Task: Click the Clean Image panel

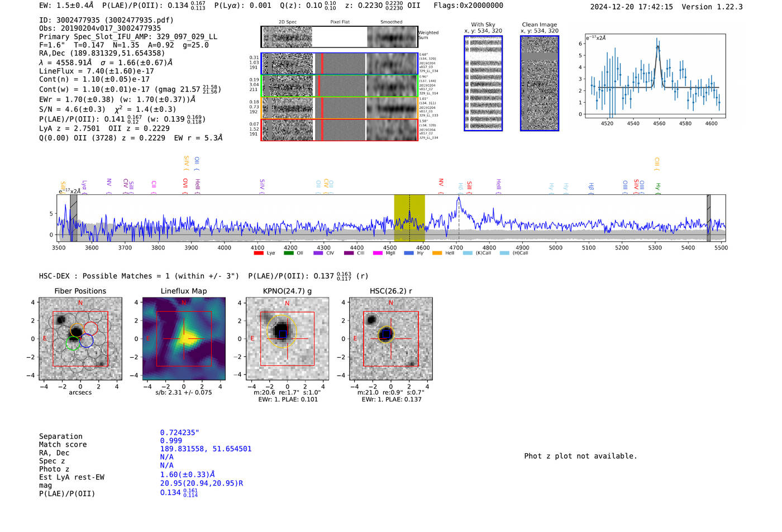Action: click(540, 83)
